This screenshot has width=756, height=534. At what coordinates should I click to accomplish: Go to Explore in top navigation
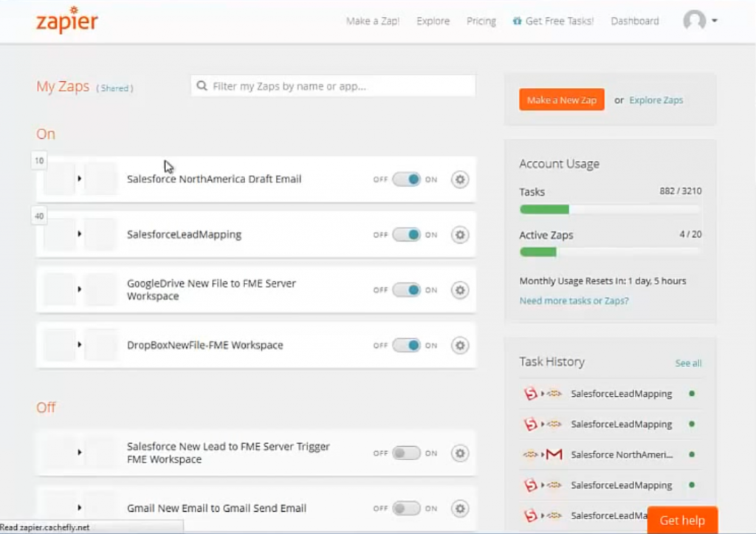click(433, 21)
